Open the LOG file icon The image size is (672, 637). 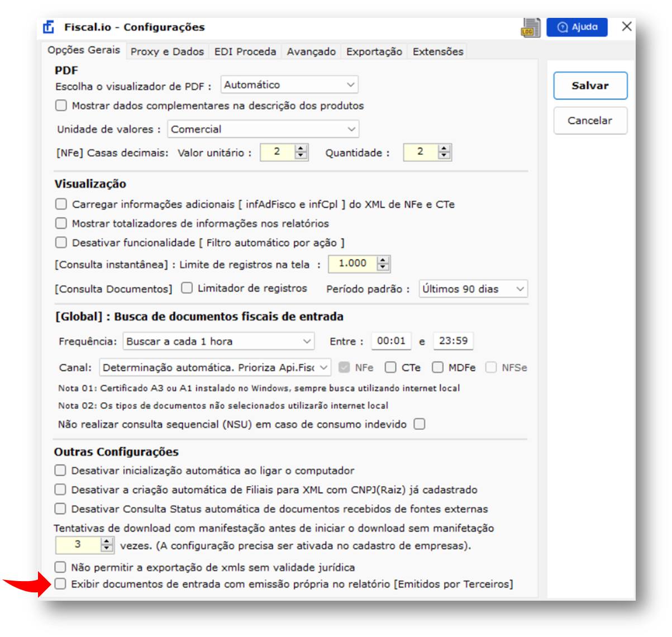tap(531, 27)
